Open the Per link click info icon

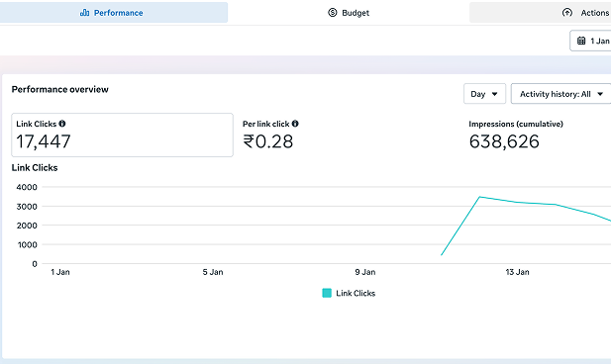coord(295,124)
